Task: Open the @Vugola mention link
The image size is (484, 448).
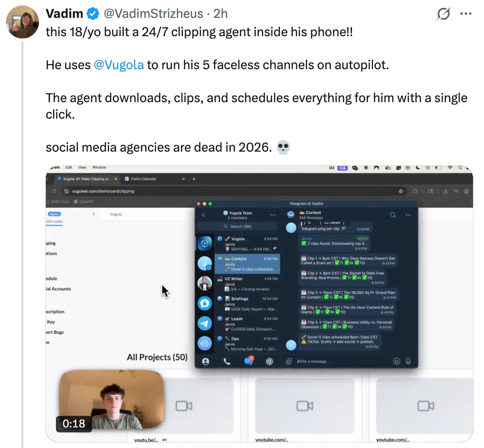Action: (x=119, y=65)
